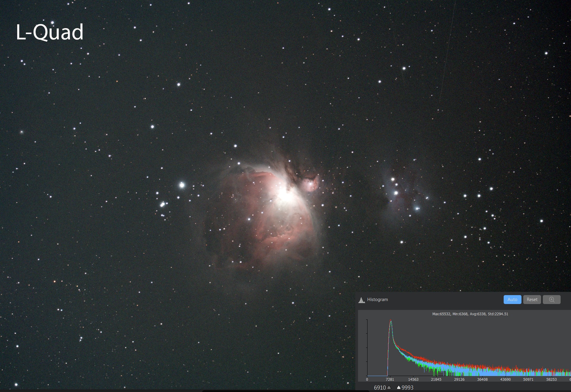Click the histogram peak near 7281
Viewport: 571px width, 392px height.
(391, 321)
